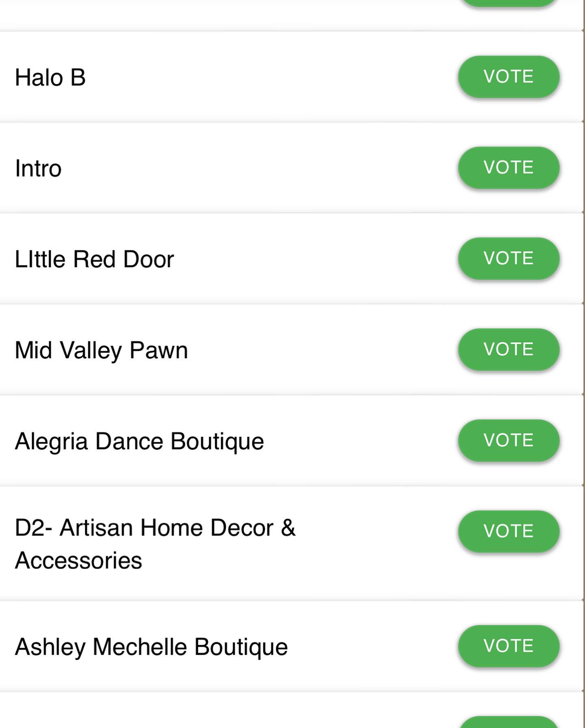Screen dimensions: 585x728
Task: Click the Intro entry name
Action: [x=38, y=168]
